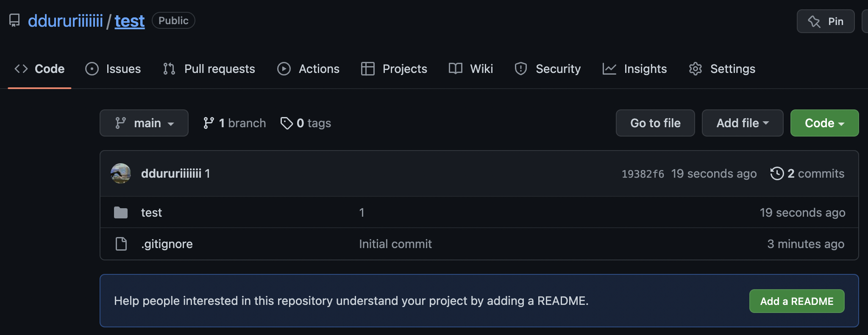
Task: Click the Add a README button
Action: click(797, 301)
